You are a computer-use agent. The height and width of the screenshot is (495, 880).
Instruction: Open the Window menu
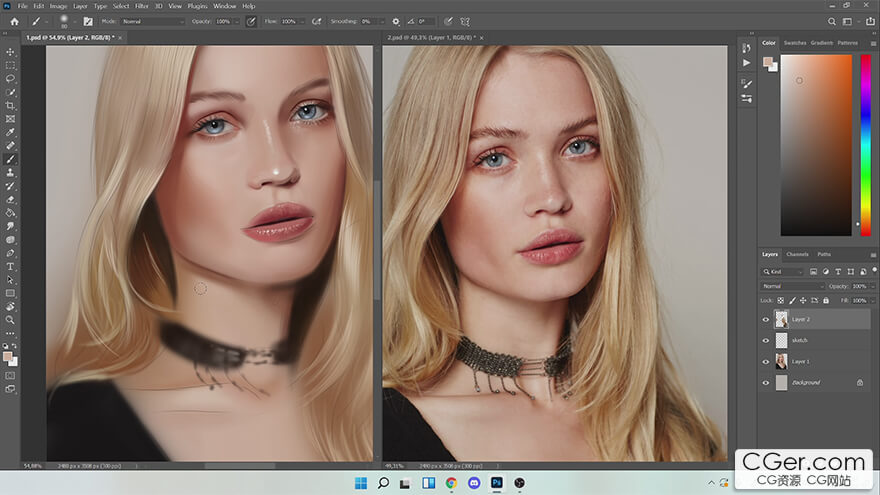[224, 6]
